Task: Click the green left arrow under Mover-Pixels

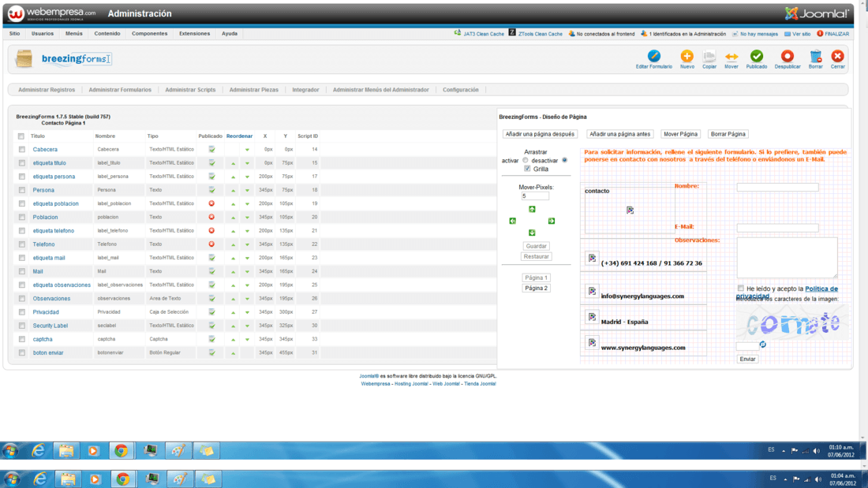Action: coord(513,221)
